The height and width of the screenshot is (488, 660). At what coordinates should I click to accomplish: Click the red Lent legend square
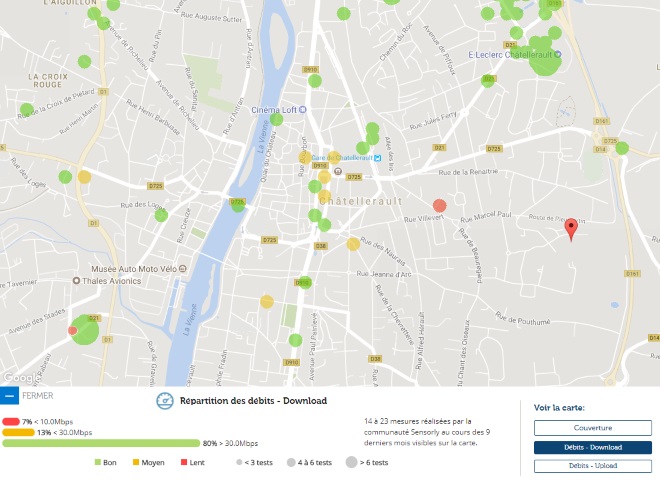(184, 462)
